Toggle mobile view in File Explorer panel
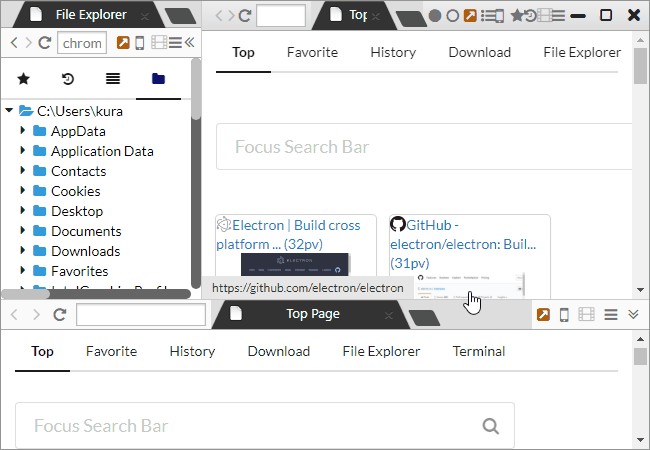Image resolution: width=650 pixels, height=450 pixels. tap(140, 43)
